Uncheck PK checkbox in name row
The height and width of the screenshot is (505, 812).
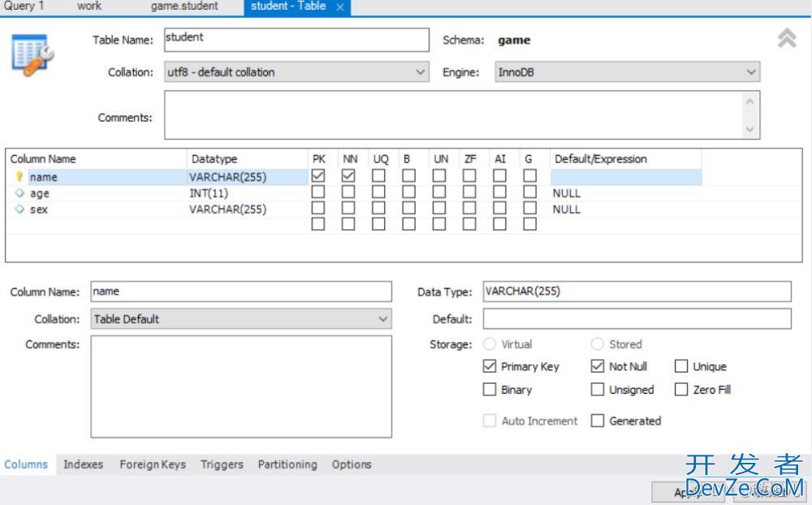(318, 176)
